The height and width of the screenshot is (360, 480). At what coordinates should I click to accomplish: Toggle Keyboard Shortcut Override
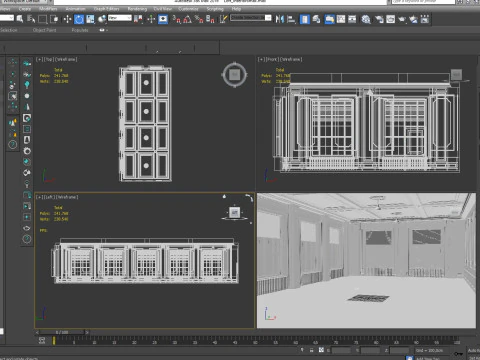tap(163, 19)
